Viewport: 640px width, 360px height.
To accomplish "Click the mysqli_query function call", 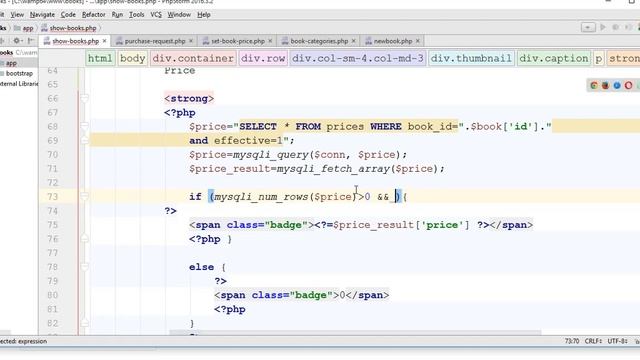I will pyautogui.click(x=271, y=155).
